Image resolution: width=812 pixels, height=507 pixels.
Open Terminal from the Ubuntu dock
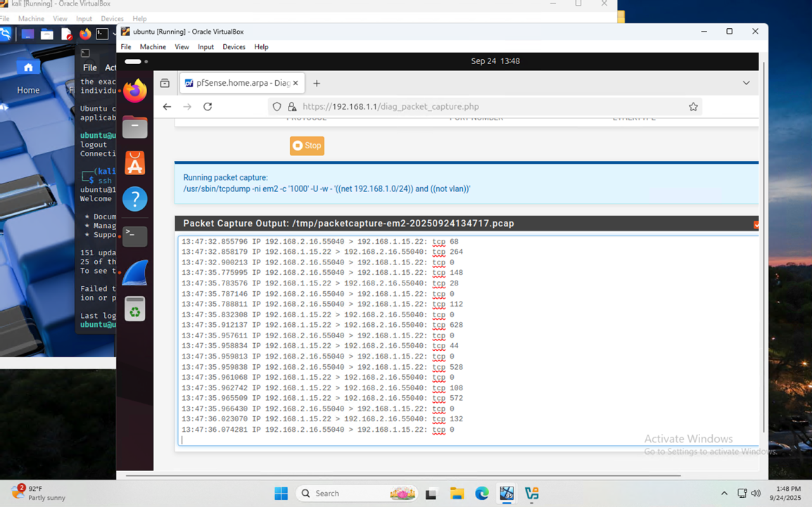tap(134, 236)
